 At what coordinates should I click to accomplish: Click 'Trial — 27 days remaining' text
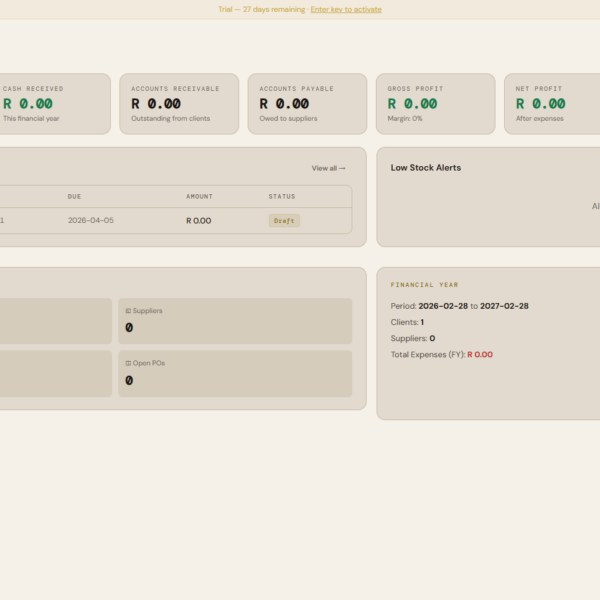point(261,9)
